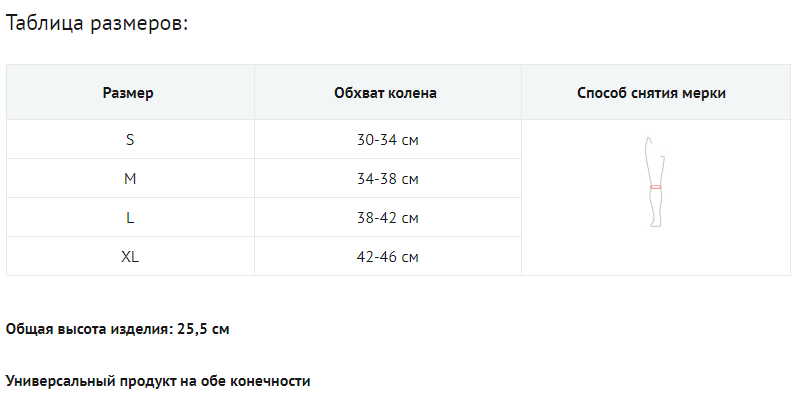Viewport: 802px width, 418px height.
Task: Click the '38-42 см' knee girth cell
Action: 387,218
